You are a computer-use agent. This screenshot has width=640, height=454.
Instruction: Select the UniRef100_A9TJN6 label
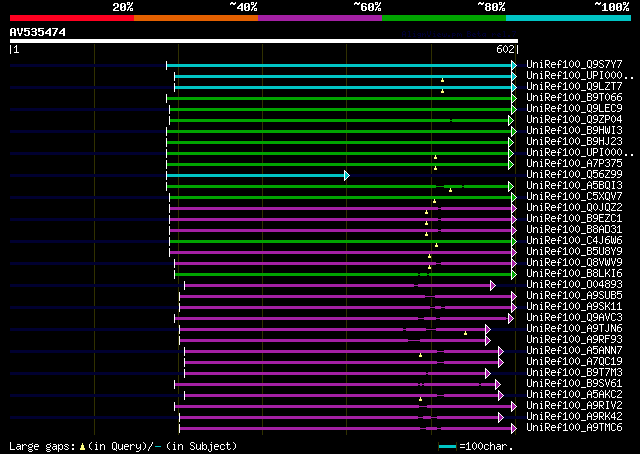(x=574, y=329)
